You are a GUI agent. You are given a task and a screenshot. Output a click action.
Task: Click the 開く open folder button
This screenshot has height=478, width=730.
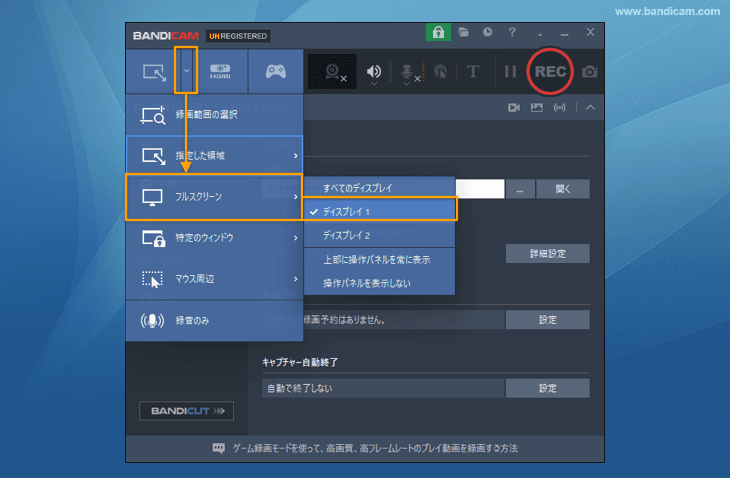(x=563, y=189)
